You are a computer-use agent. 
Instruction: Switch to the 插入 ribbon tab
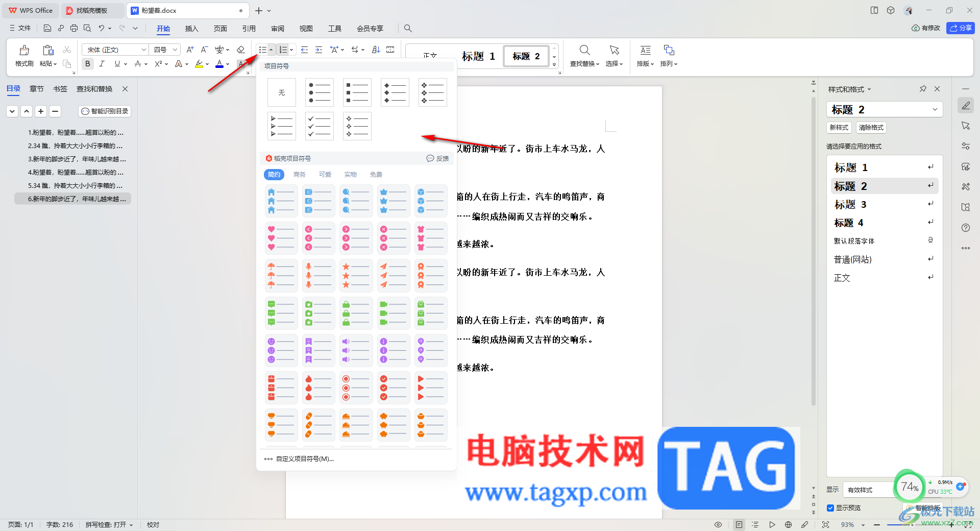[191, 29]
